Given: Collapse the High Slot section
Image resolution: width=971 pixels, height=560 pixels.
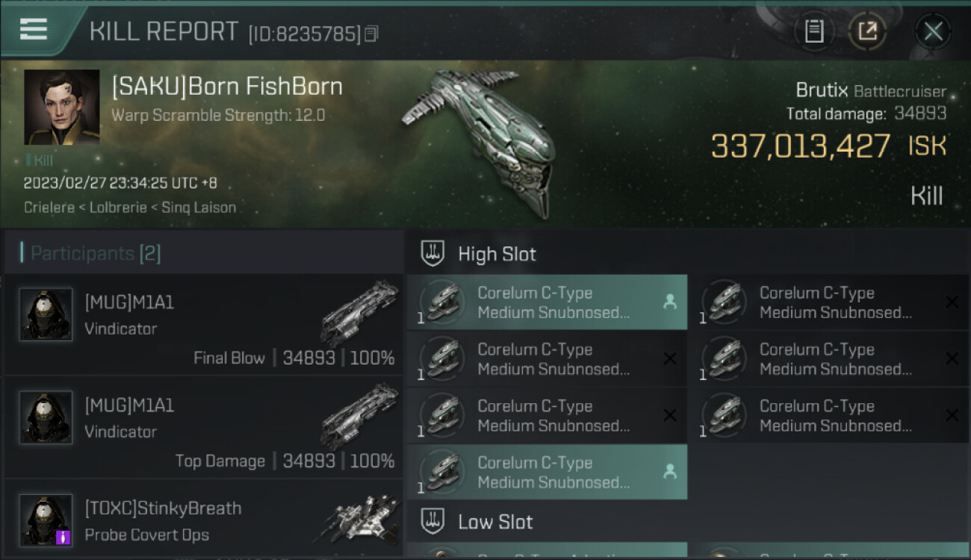Looking at the screenshot, I should coord(497,254).
